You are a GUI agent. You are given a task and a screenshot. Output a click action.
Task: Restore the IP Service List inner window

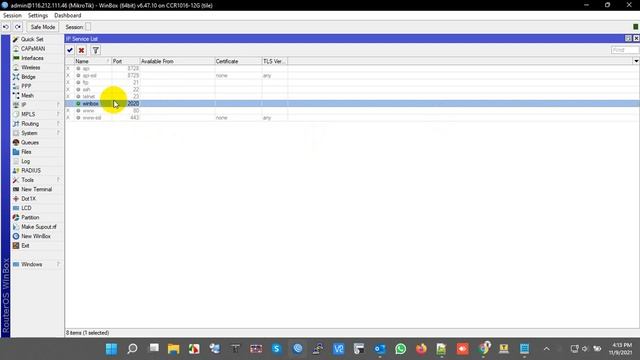pos(628,38)
